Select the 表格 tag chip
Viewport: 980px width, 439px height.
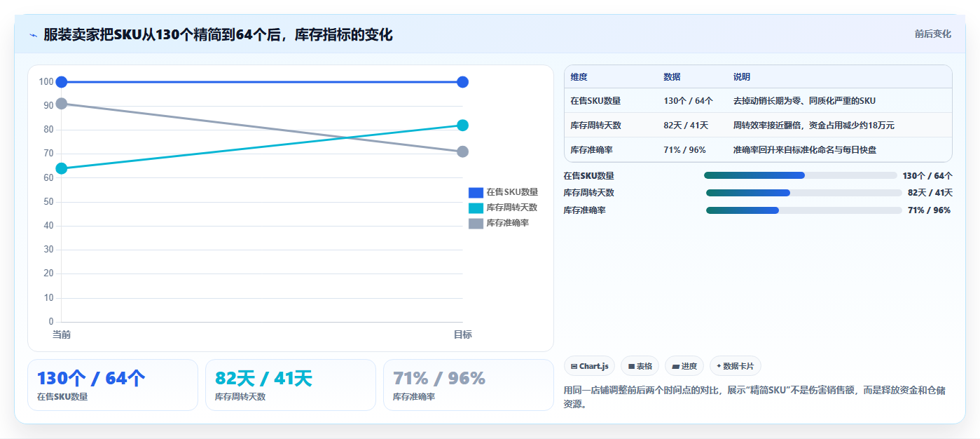coord(640,366)
